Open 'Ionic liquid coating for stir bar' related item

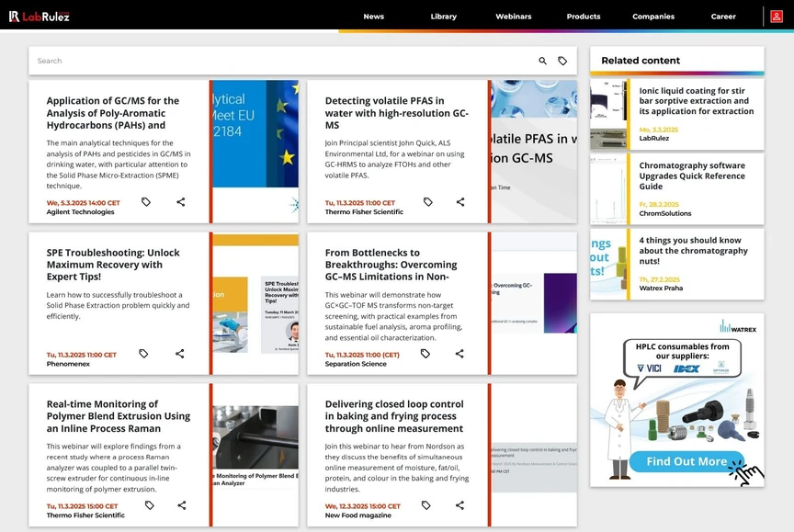tap(697, 101)
